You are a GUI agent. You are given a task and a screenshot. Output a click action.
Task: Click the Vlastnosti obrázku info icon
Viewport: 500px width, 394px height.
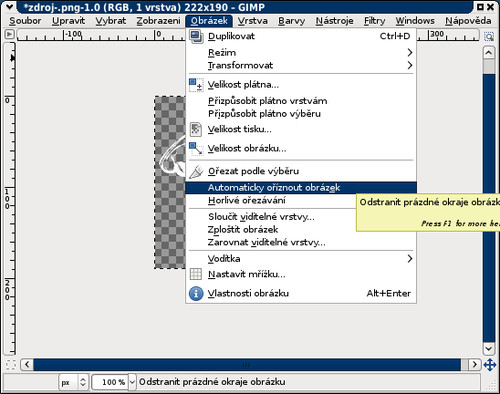tap(196, 293)
